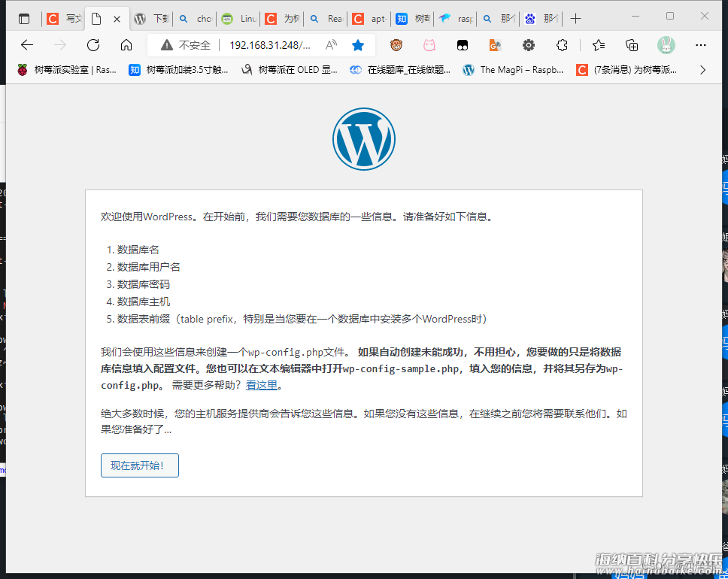This screenshot has height=579, width=728.
Task: Switch to the 'Rea' search tab
Action: (326, 19)
